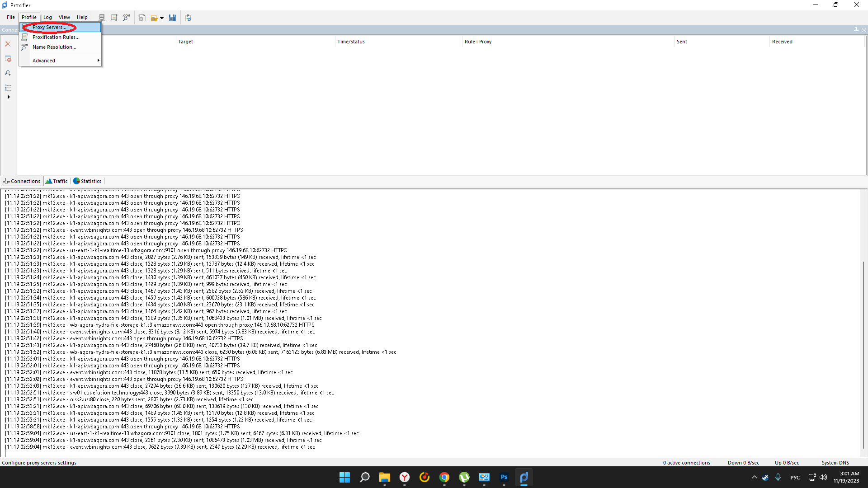Click the 02:58:58 k1-api.wbagora.com open log line
Viewport: 868px width, 488px height.
point(123,427)
